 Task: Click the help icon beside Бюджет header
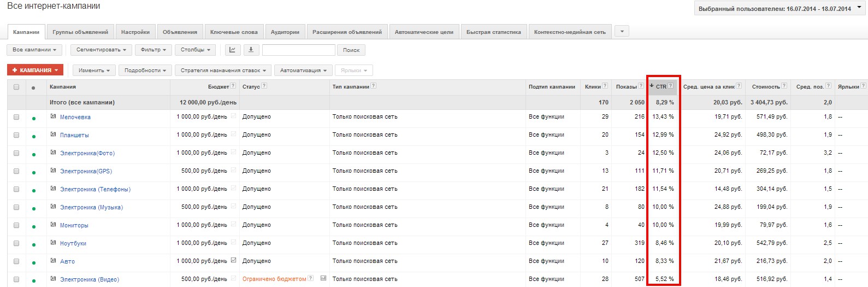pos(233,86)
